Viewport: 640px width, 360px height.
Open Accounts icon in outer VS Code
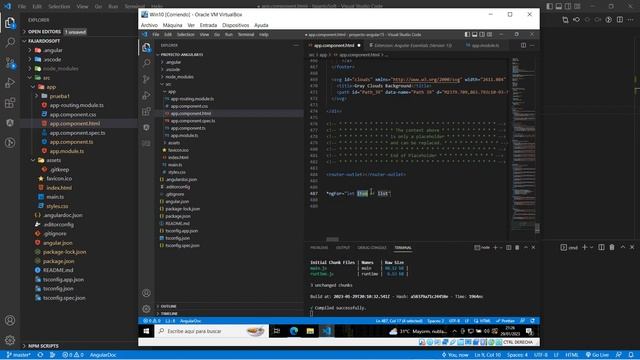pos(10,320)
